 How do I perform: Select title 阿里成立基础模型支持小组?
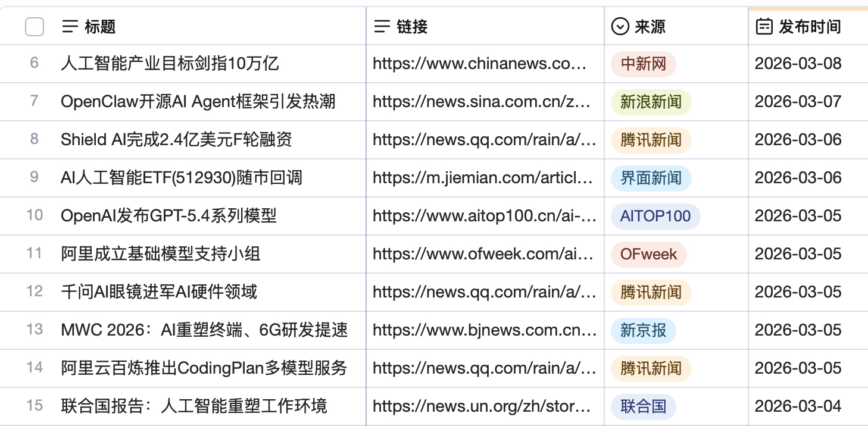[161, 253]
